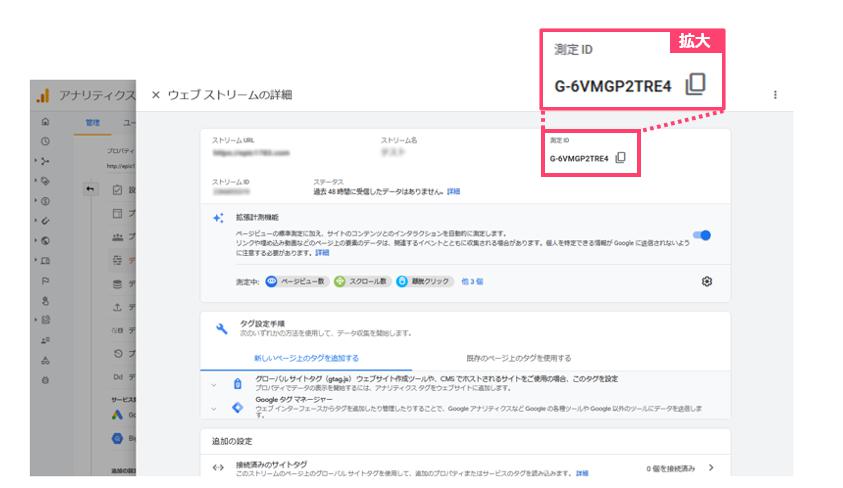Image resolution: width=843 pixels, height=488 pixels.
Task: Open setup assistant checkbox icon in admin list
Action: click(x=117, y=190)
